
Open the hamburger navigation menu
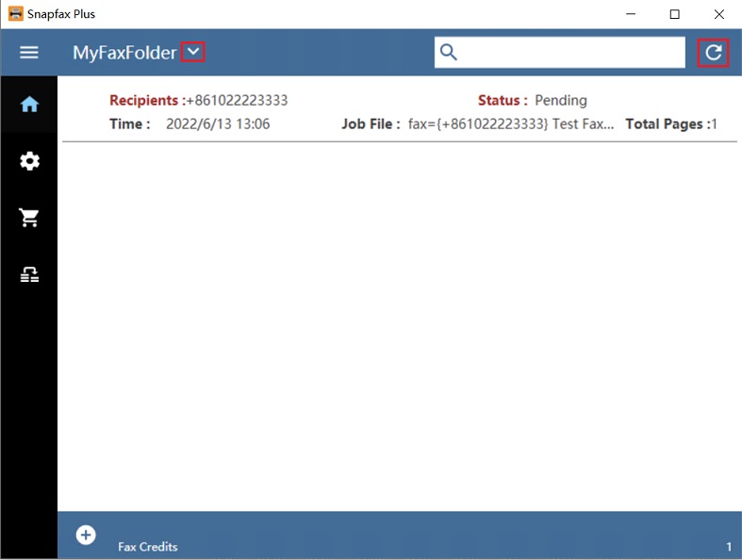tap(29, 53)
